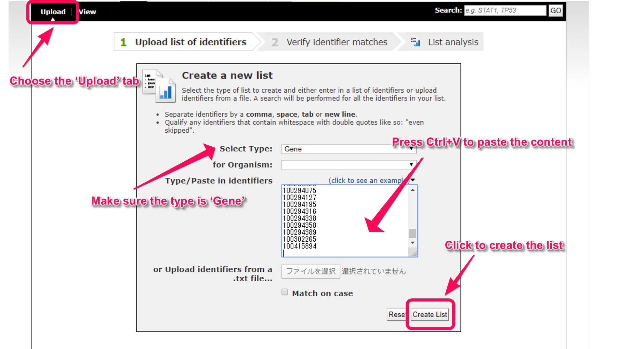This screenshot has height=349, width=644.
Task: Click the List analysis chart icon
Action: 416,42
